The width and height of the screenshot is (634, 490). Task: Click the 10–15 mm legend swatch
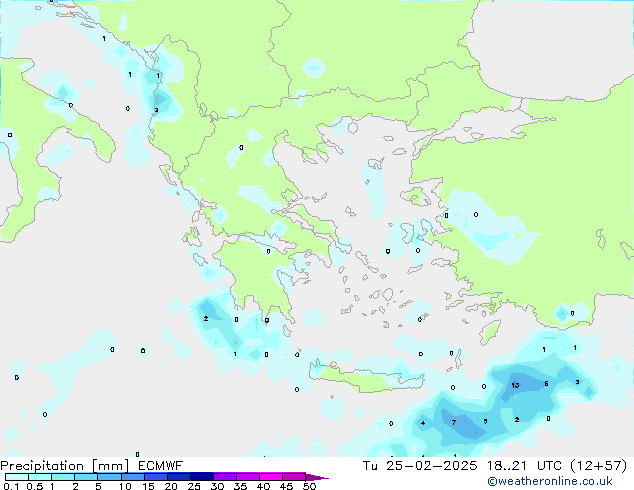click(133, 477)
